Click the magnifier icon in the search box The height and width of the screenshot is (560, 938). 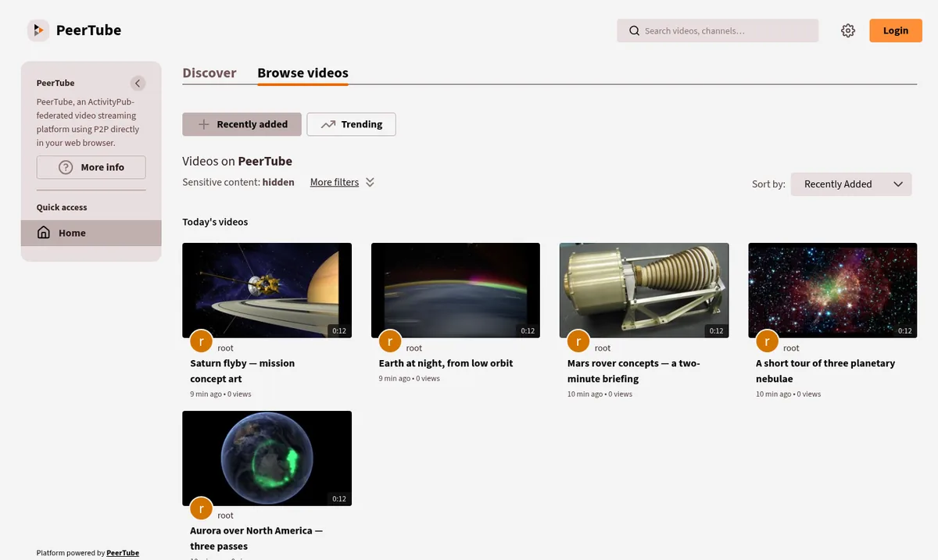[635, 31]
